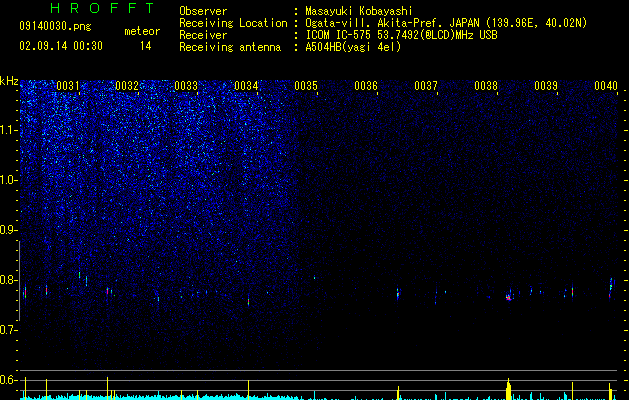Screen dimensions: 629x400
Task: Click the 0033 time marker
Action: tap(186, 86)
